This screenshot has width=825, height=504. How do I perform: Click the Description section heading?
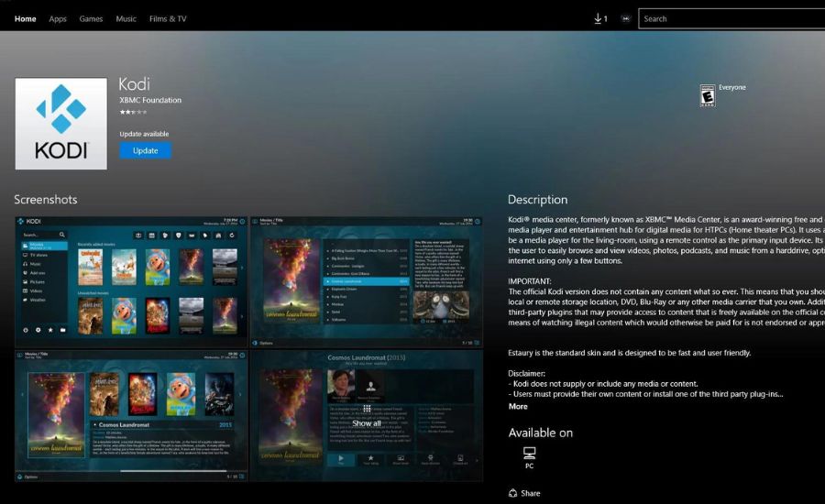538,200
